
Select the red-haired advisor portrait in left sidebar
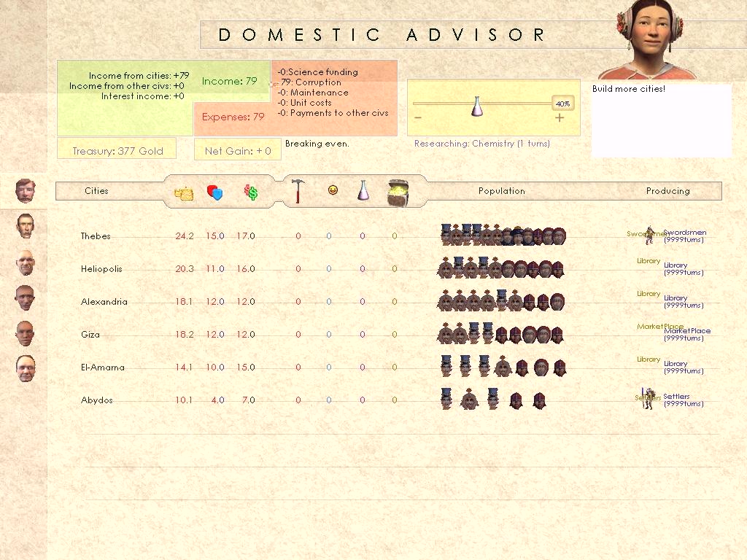pyautogui.click(x=26, y=191)
